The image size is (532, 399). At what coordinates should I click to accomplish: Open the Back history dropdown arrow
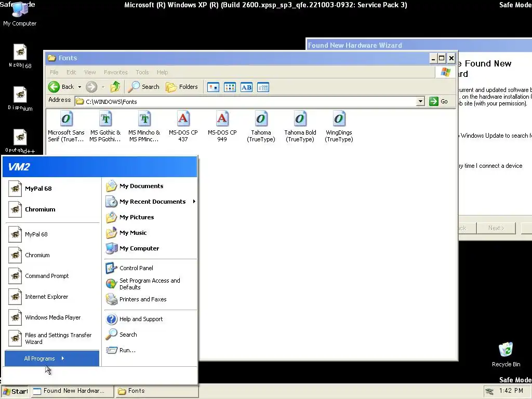coord(79,87)
